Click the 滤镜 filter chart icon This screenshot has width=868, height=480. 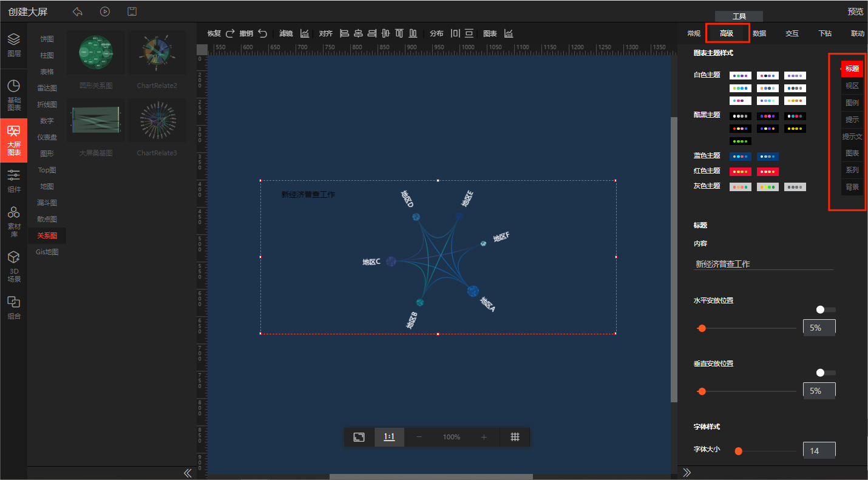305,33
